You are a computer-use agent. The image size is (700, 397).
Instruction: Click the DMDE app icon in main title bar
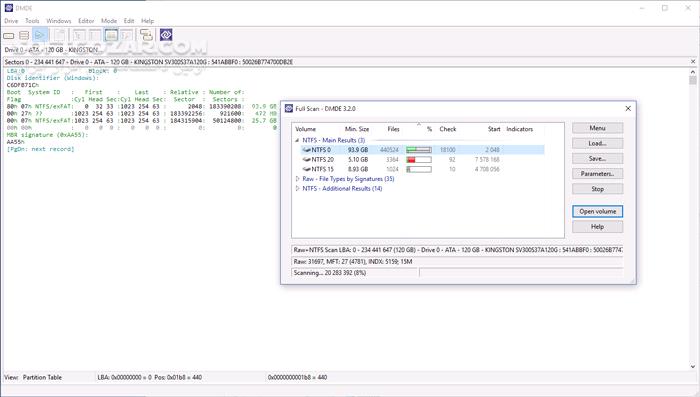(x=8, y=8)
